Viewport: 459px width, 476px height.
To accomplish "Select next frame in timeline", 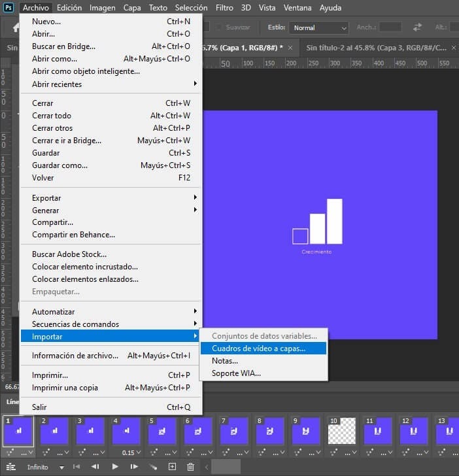I will tap(134, 467).
